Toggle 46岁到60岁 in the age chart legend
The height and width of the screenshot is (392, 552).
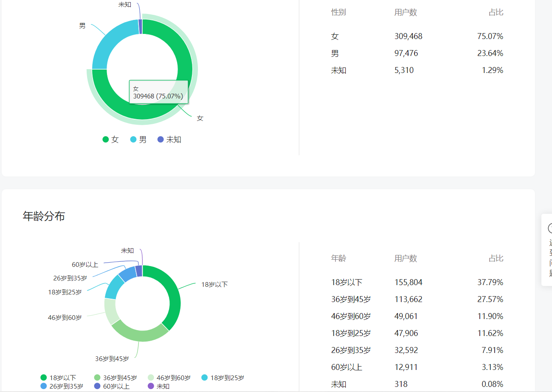[169, 378]
